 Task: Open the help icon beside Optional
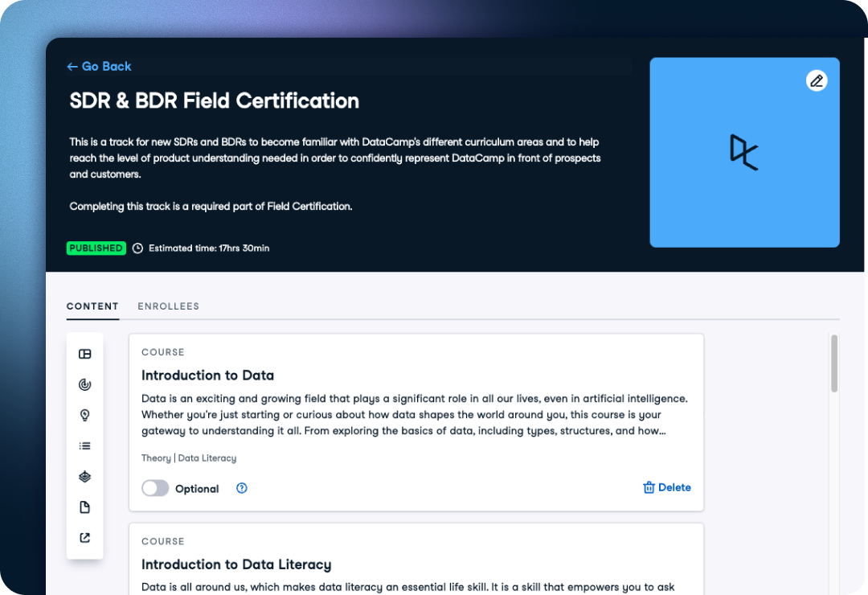tap(242, 488)
